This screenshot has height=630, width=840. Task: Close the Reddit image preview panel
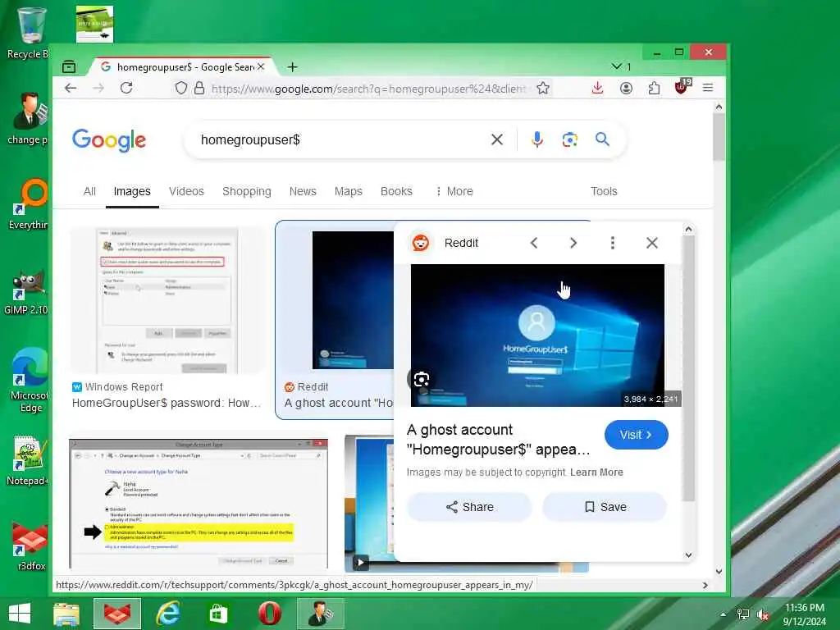pos(652,243)
